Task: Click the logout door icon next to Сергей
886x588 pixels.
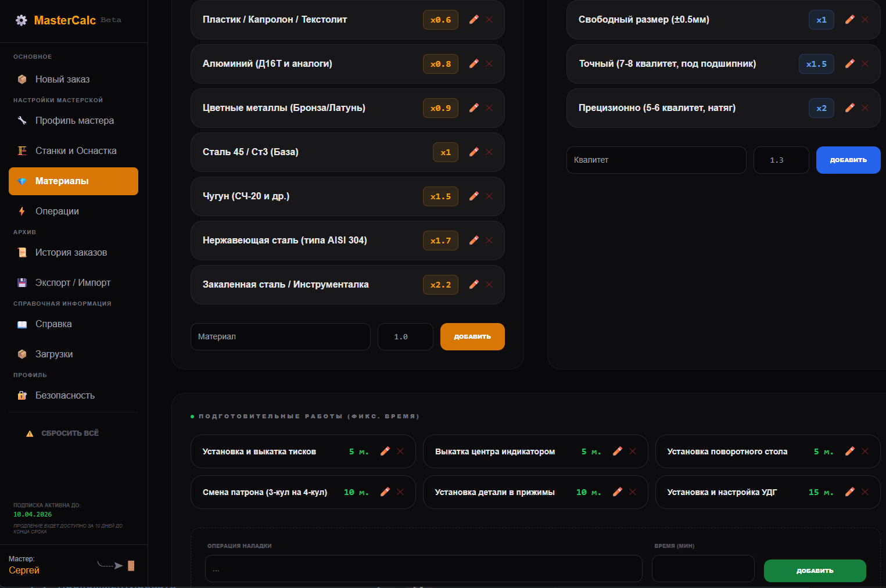Action: [131, 565]
